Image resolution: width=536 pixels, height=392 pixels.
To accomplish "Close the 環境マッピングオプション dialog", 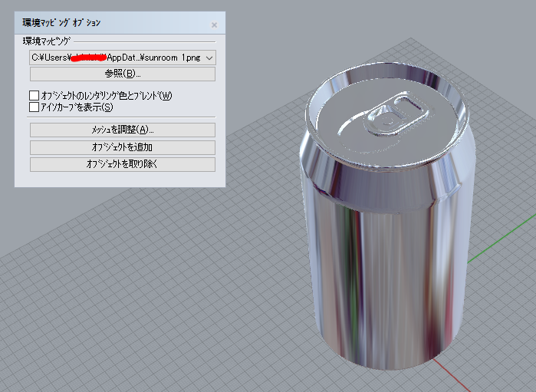I will [x=215, y=25].
